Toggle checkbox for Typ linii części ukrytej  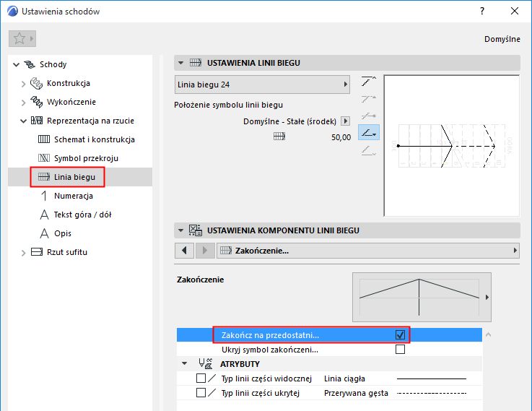point(201,393)
